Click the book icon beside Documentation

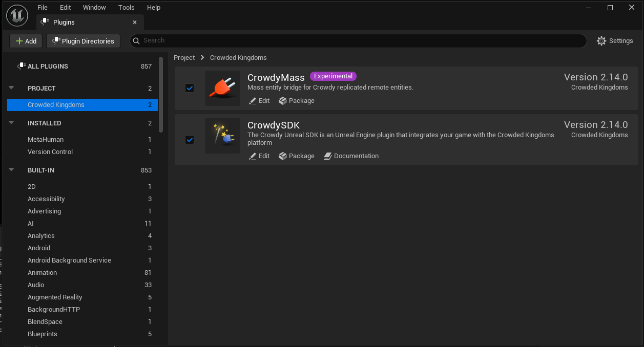click(x=328, y=156)
